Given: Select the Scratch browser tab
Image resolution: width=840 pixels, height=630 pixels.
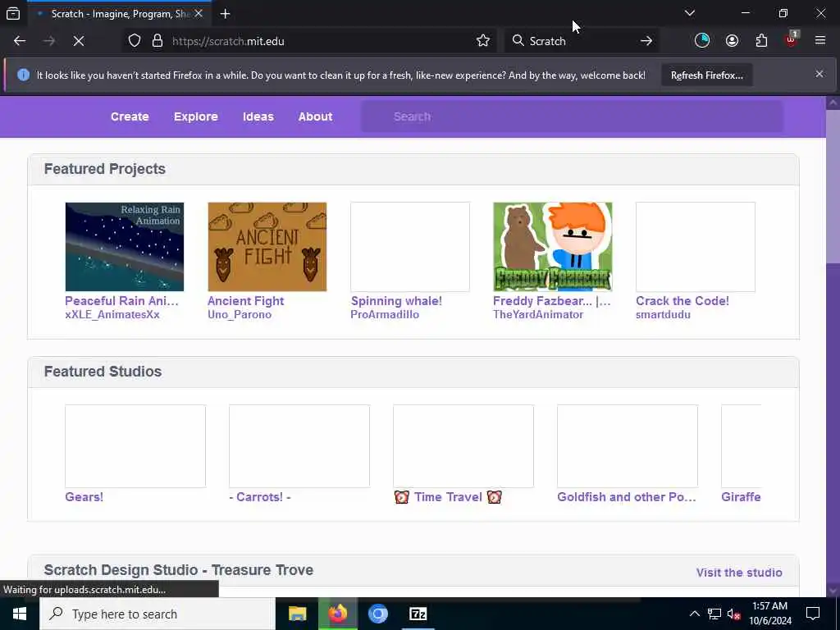Looking at the screenshot, I should click(x=118, y=13).
